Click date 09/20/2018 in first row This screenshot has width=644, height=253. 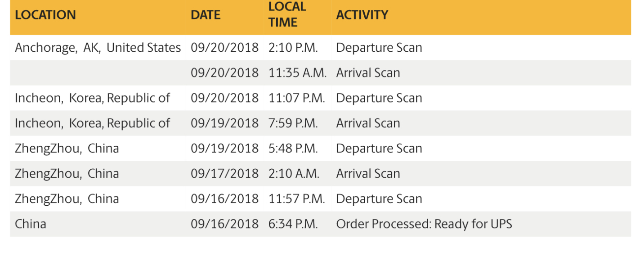(x=224, y=48)
